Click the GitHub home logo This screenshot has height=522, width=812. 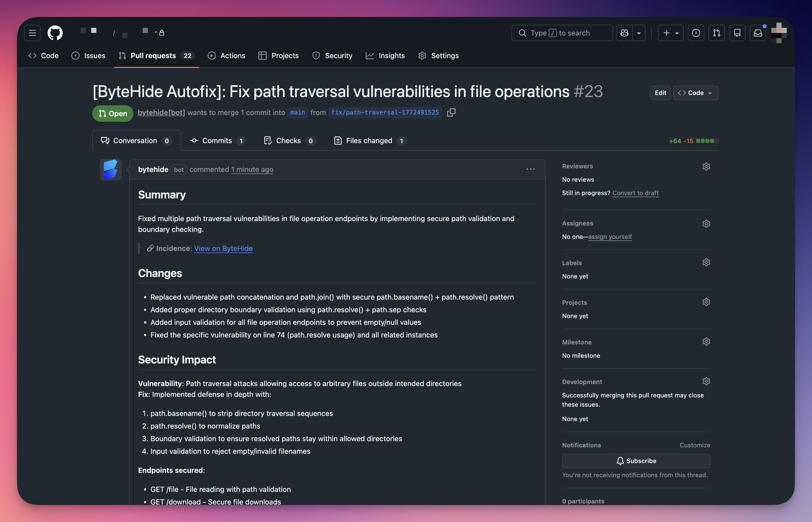pos(55,32)
